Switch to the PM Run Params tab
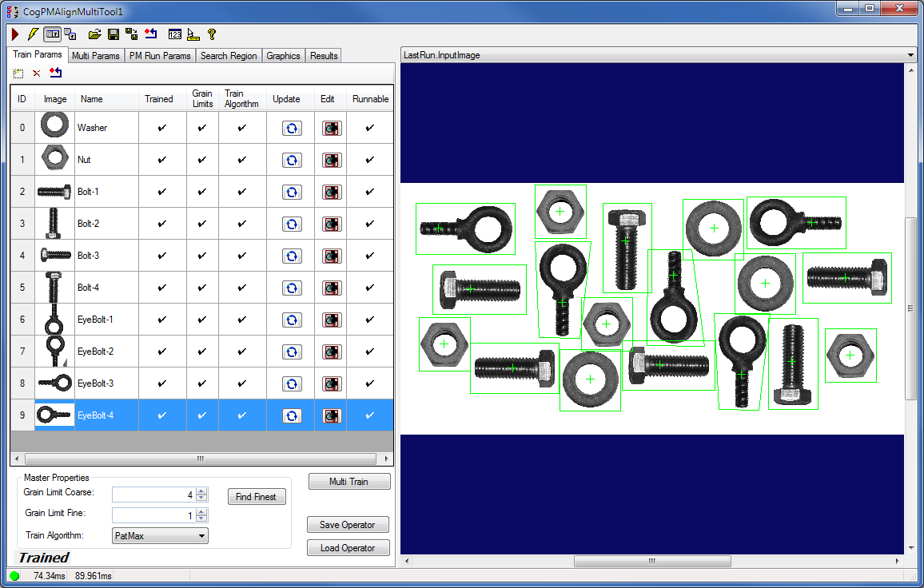This screenshot has height=588, width=924. point(159,55)
